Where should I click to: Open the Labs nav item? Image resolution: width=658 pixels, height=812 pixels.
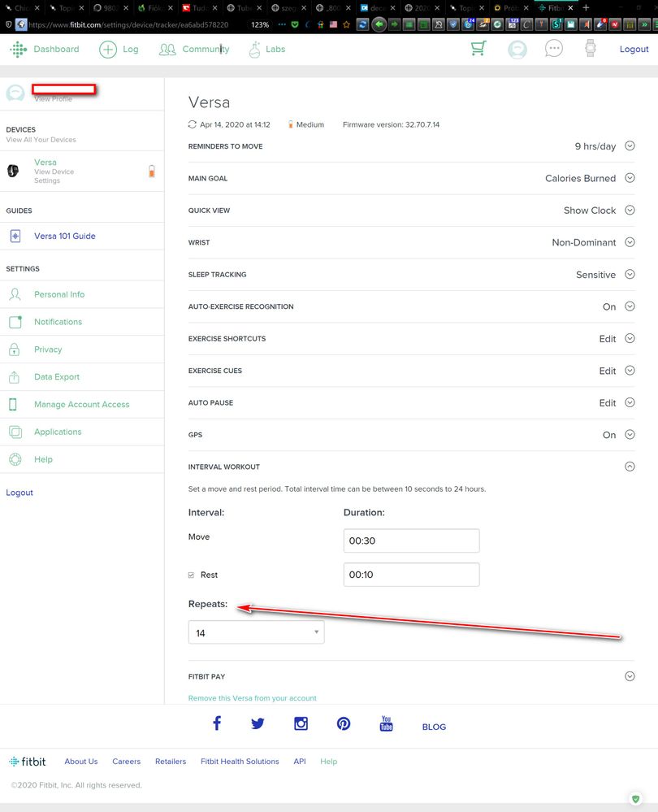275,50
